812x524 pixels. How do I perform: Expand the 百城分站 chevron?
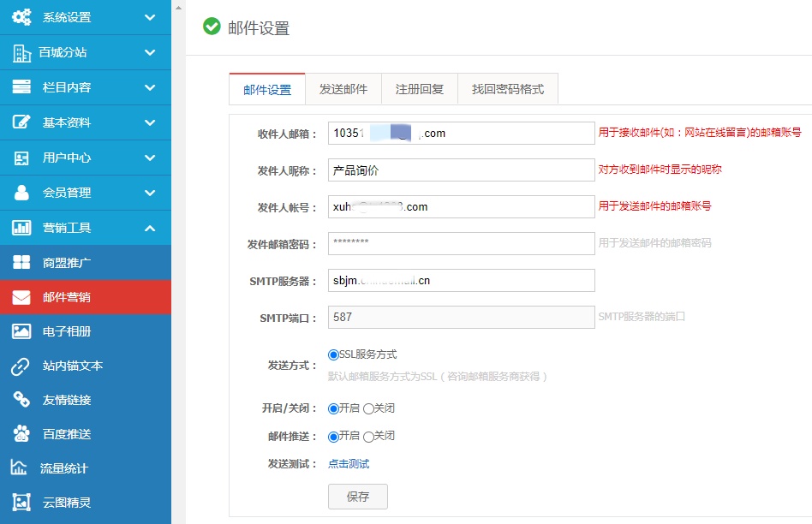tap(150, 53)
